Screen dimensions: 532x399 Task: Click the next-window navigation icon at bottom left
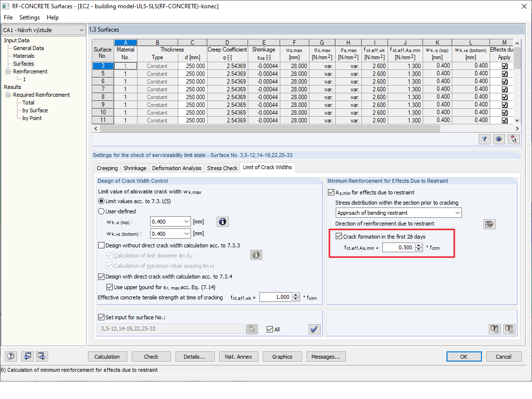tap(41, 356)
